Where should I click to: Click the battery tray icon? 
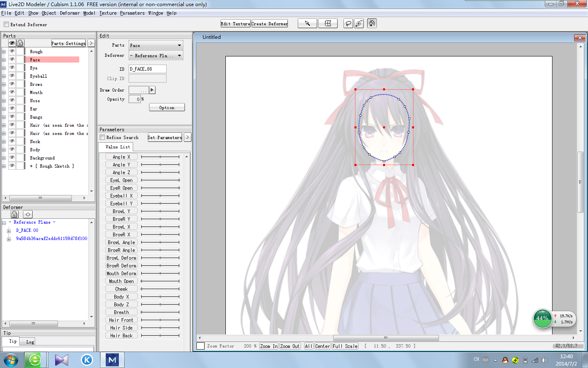(x=525, y=360)
